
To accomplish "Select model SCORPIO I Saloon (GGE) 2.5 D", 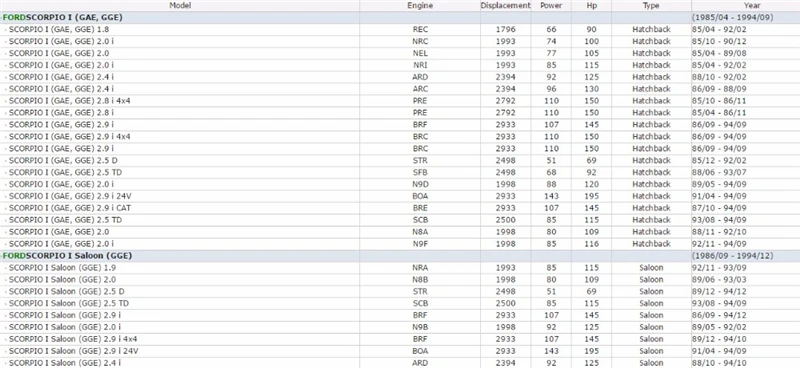I will coord(66,291).
